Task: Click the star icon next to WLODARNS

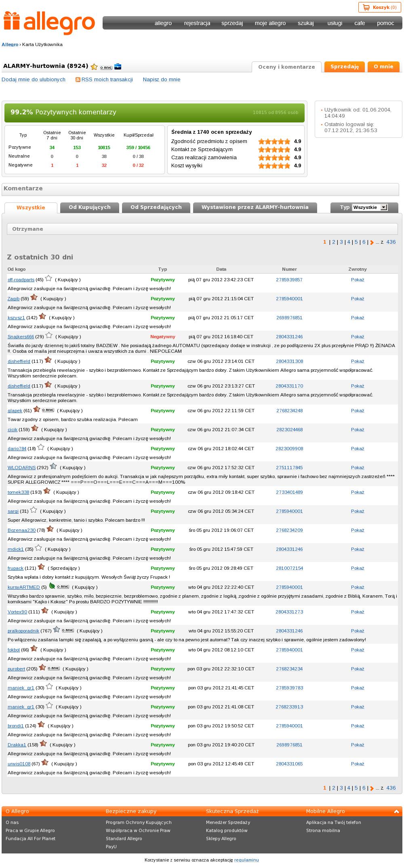Action: 53,466
